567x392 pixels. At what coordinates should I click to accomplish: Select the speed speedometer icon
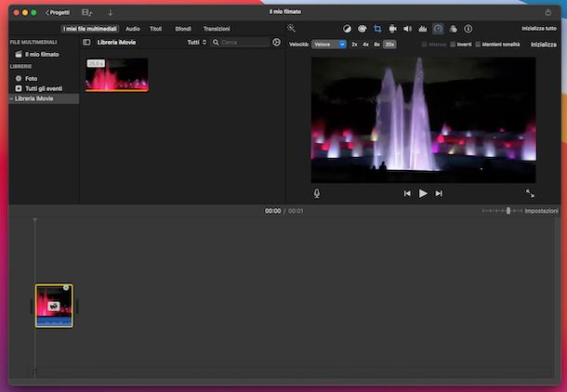click(x=438, y=29)
